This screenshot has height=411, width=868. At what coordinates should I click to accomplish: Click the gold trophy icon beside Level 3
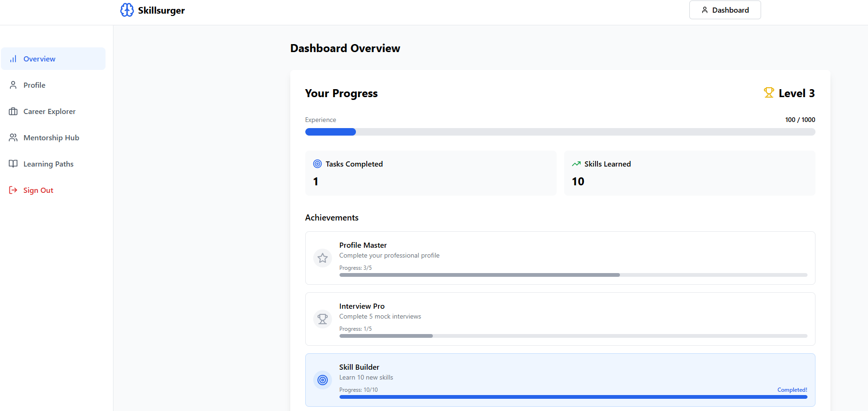click(x=769, y=93)
